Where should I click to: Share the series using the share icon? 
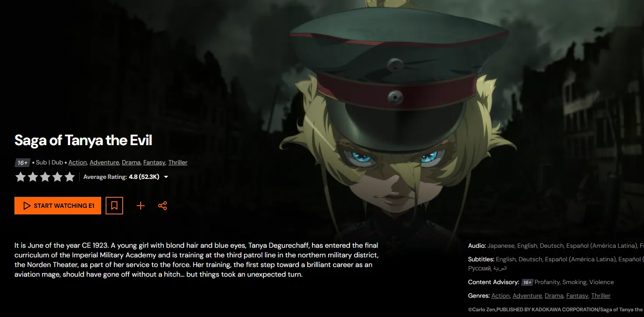click(x=163, y=206)
